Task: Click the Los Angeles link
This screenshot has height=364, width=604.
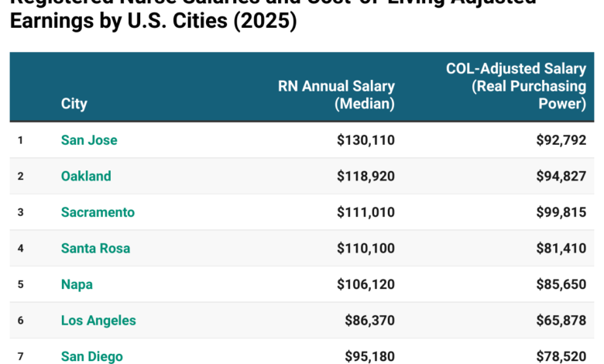Action: coord(98,321)
